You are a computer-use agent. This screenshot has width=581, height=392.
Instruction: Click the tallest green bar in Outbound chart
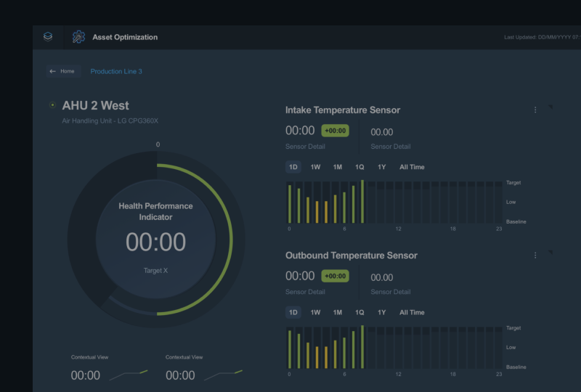coord(362,347)
